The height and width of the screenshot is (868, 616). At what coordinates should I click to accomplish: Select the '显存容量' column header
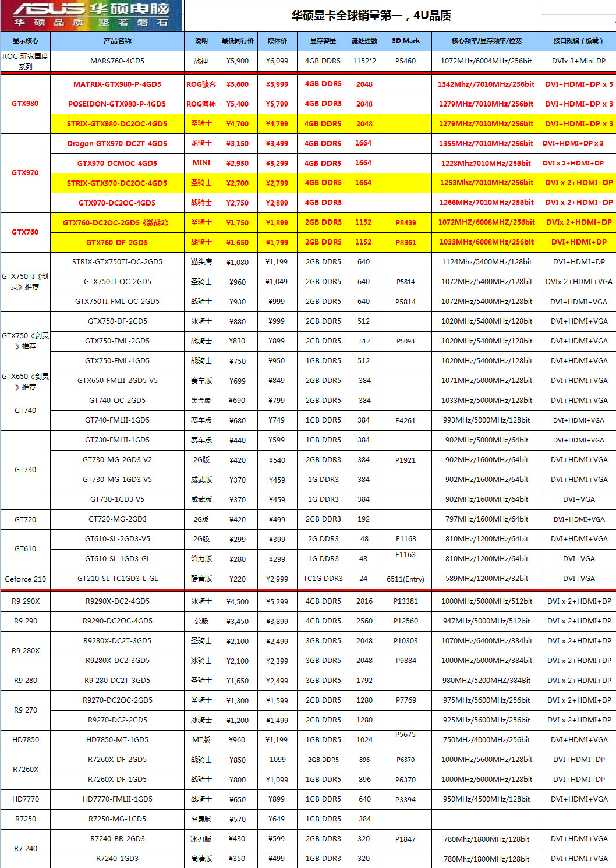323,41
